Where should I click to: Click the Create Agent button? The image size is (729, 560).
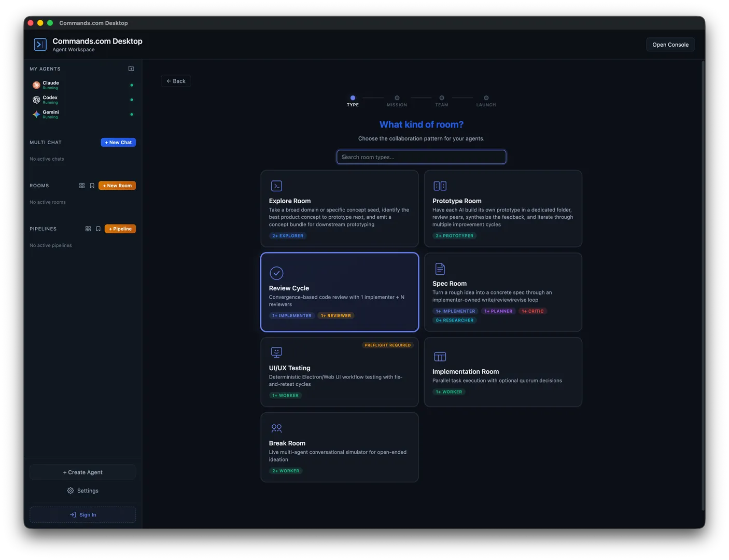[x=83, y=472]
